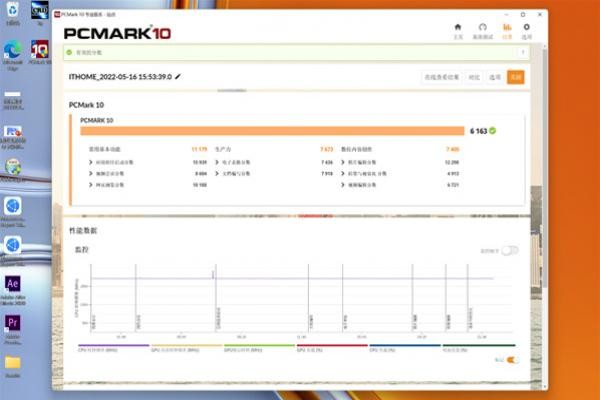The height and width of the screenshot is (400, 600).
Task: Open the Options tab with gear icon
Action: point(527,31)
